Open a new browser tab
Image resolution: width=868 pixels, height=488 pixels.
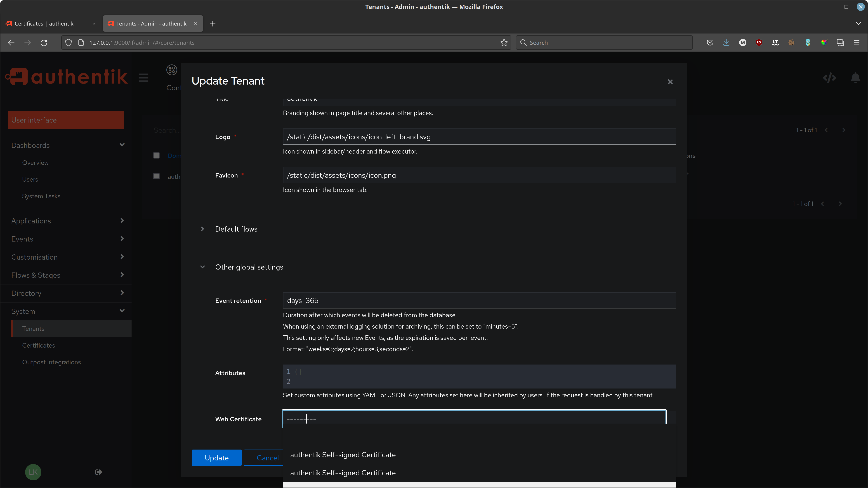(213, 24)
